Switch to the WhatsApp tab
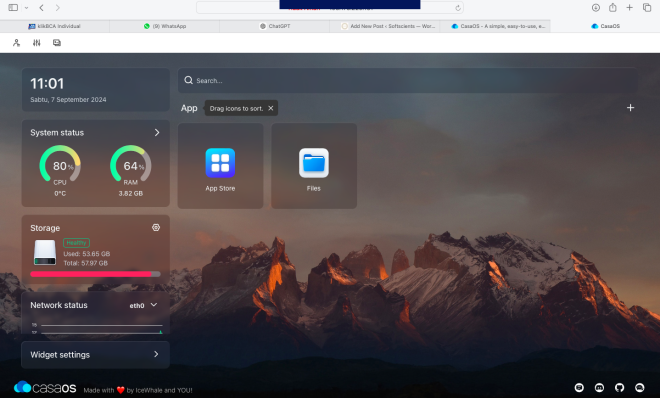Image resolution: width=660 pixels, height=398 pixels. [x=165, y=26]
